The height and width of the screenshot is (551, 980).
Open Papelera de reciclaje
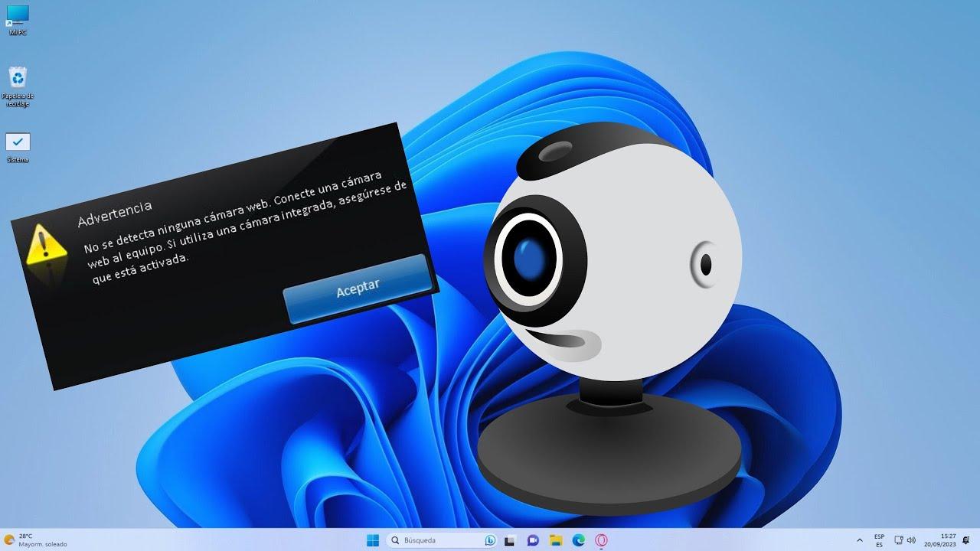(x=18, y=80)
